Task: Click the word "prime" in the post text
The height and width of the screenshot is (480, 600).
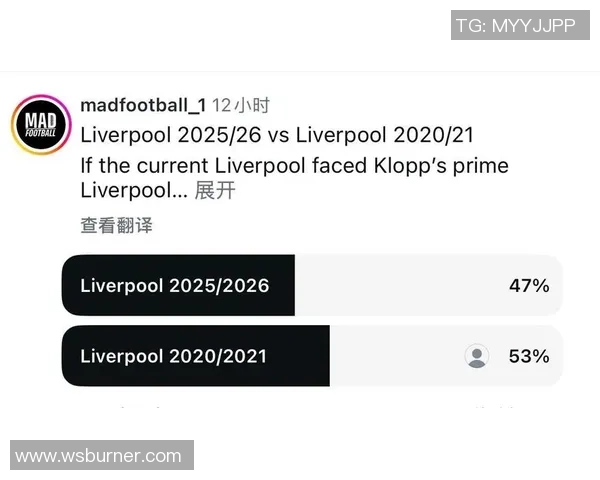Action: 482,163
